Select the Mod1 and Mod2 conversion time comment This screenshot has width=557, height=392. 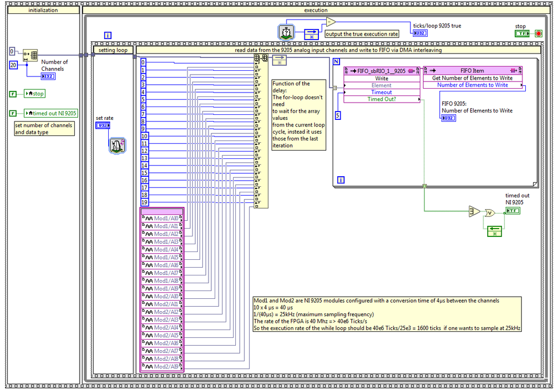pos(387,314)
